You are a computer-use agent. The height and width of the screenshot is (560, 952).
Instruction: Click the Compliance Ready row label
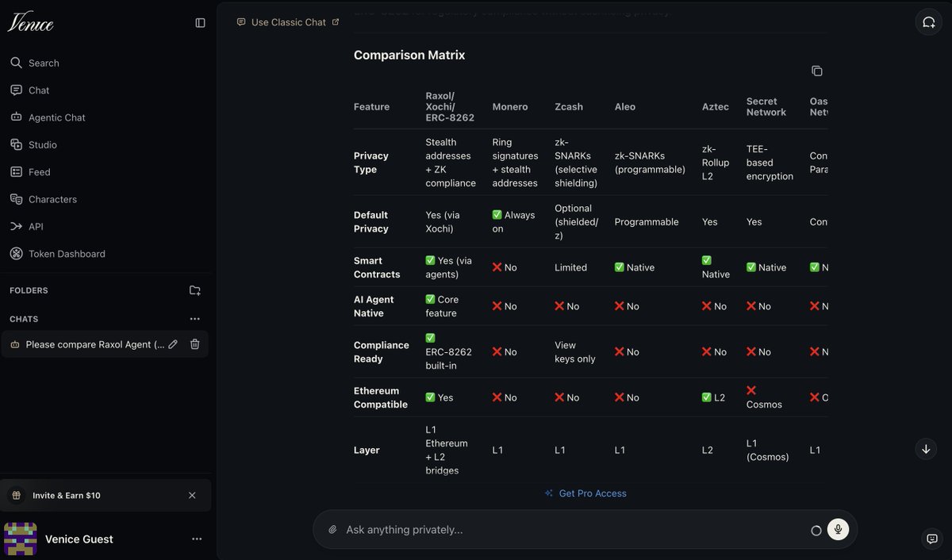(x=382, y=352)
